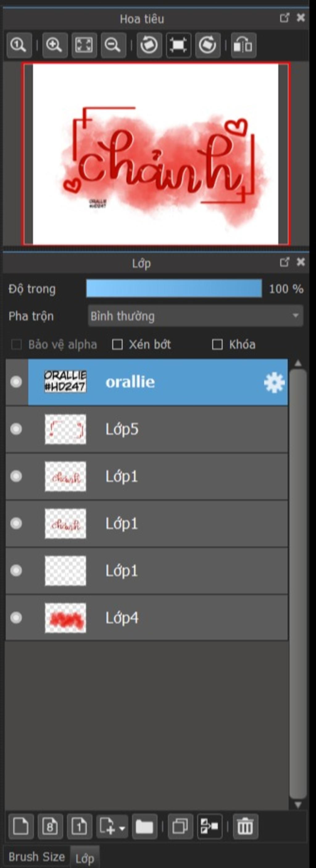Open the Pha trộn blend mode dropdown
The width and height of the screenshot is (316, 868).
pyautogui.click(x=195, y=316)
